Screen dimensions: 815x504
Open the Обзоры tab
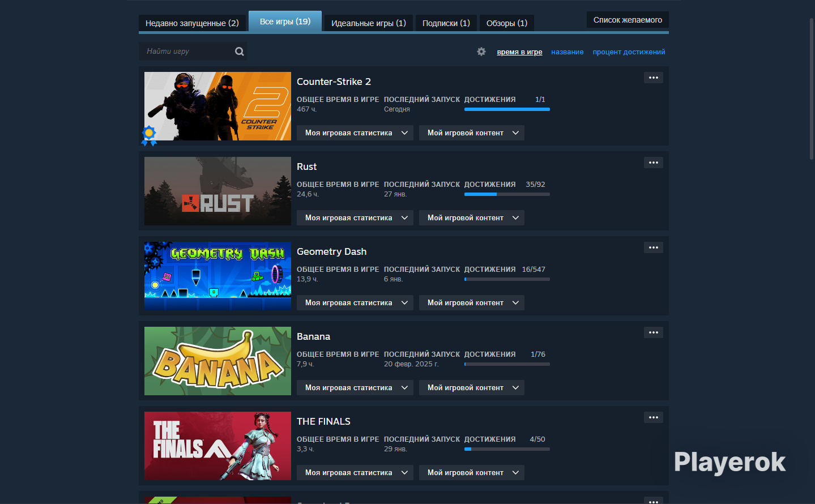(506, 23)
